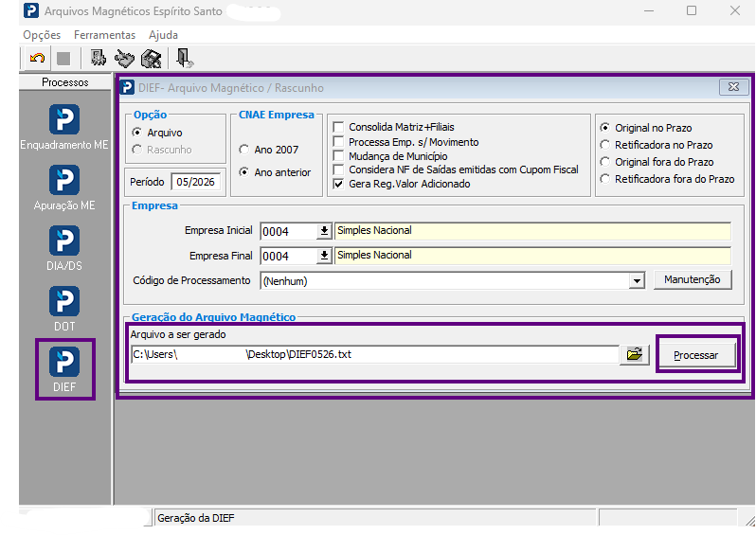Toggle Mudança de Município checkbox

pos(338,155)
